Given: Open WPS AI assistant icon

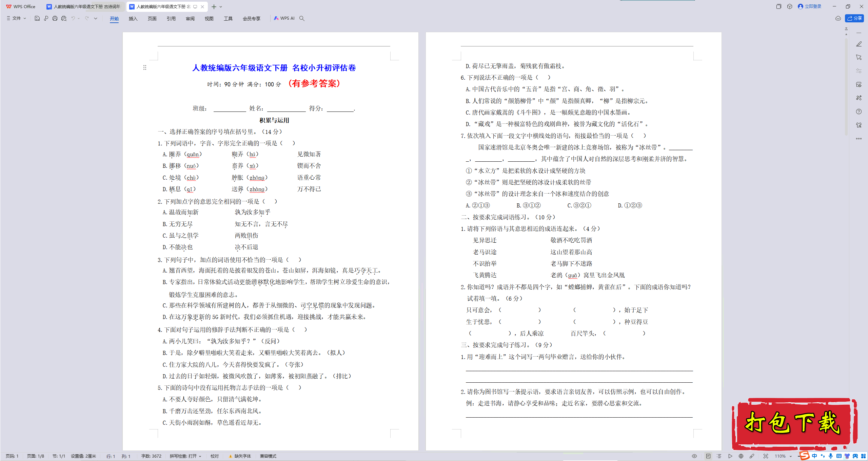Looking at the screenshot, I should (x=282, y=18).
